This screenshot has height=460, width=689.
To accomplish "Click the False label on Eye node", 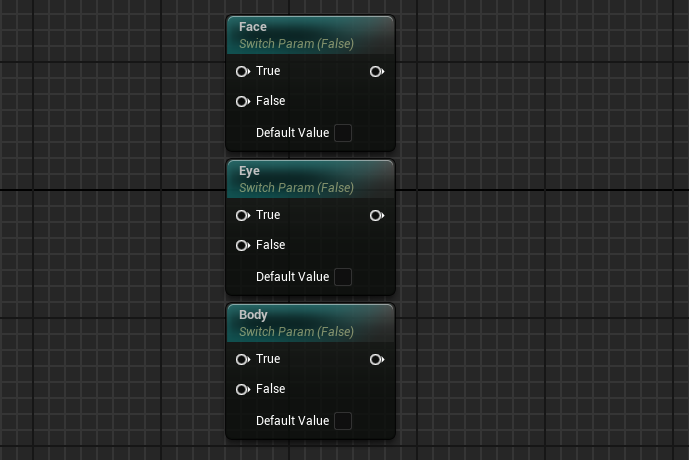I will point(271,245).
